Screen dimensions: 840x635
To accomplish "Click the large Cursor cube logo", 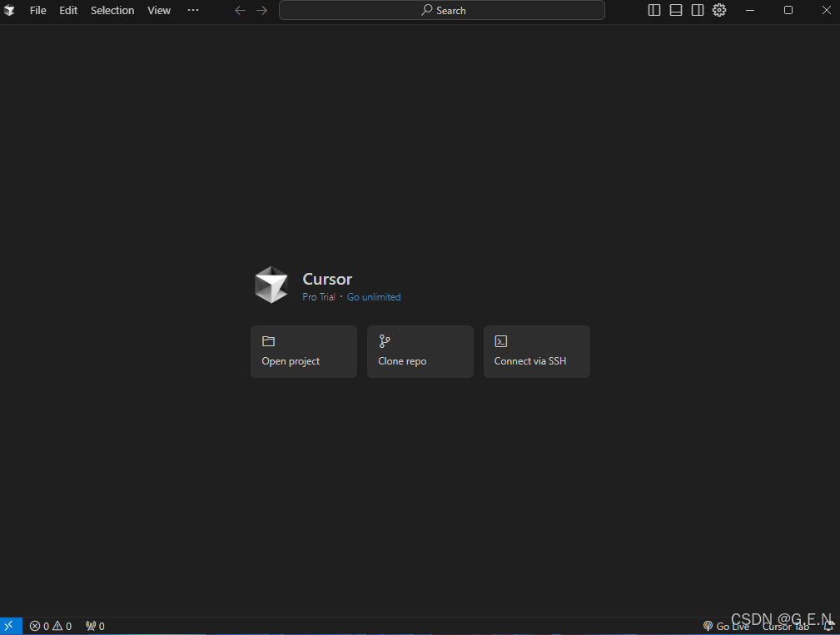I will tap(271, 285).
